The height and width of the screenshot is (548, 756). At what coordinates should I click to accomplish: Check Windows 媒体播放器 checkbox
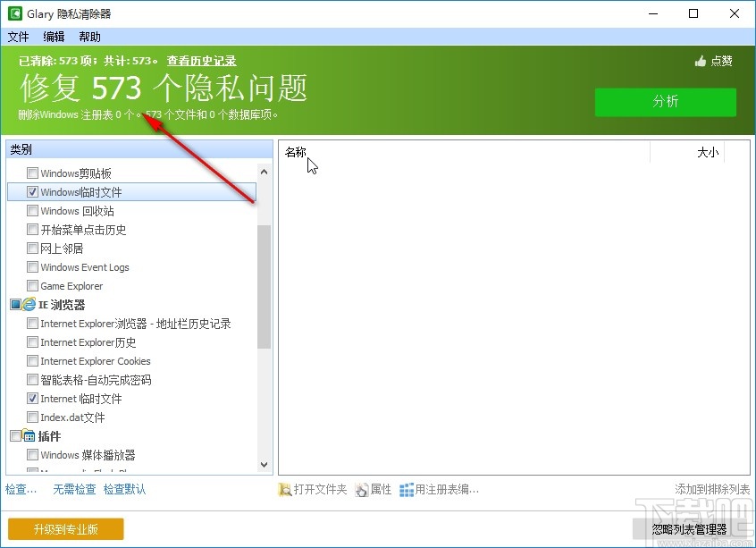point(32,454)
